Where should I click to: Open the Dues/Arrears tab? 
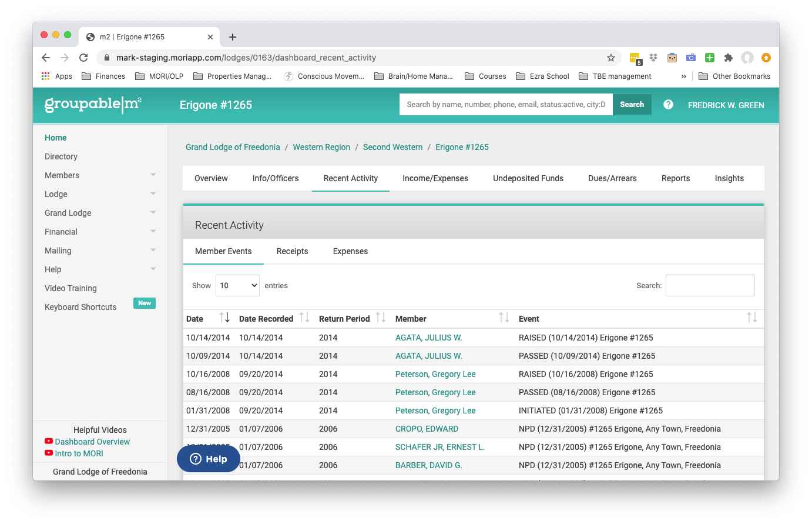click(x=612, y=178)
